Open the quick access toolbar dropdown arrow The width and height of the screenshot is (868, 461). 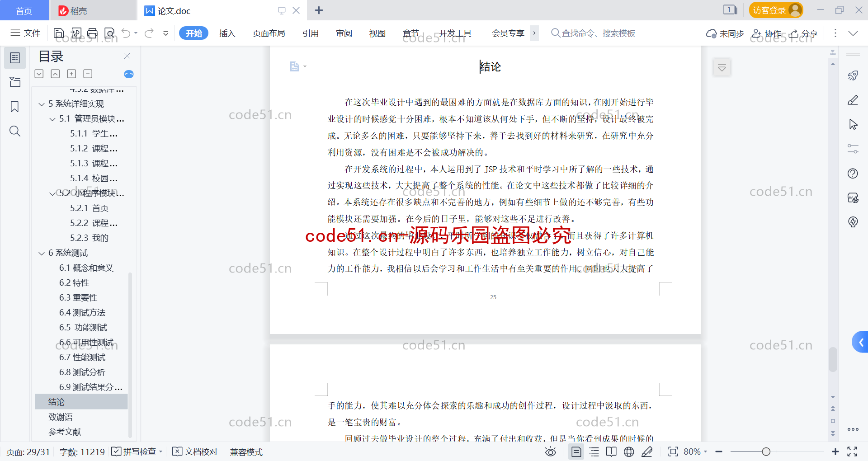166,33
